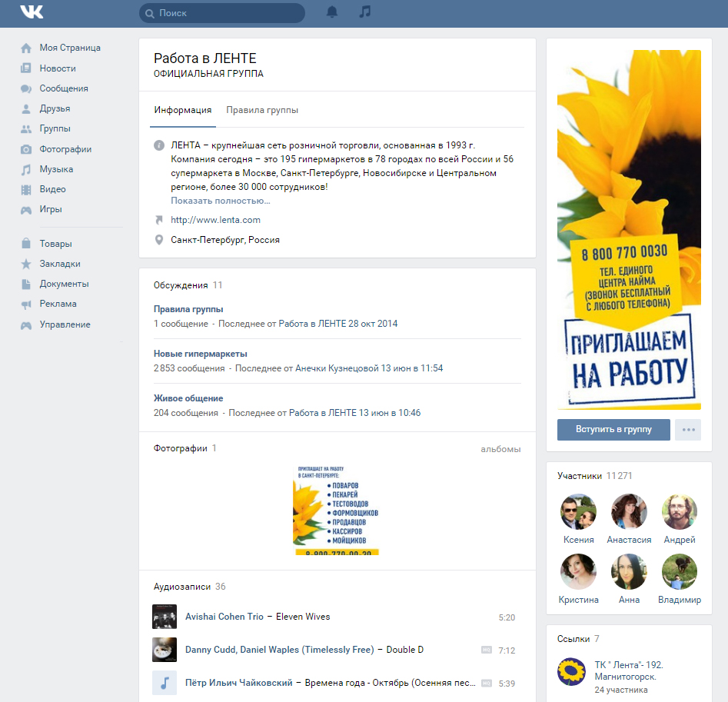Open Обсуждения 11 header
The image size is (728, 702).
188,285
